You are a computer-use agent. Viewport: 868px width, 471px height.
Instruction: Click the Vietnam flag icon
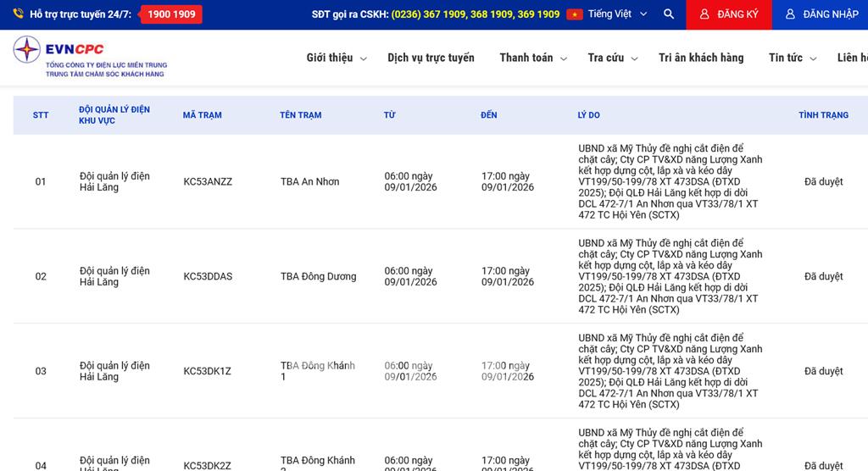point(575,14)
